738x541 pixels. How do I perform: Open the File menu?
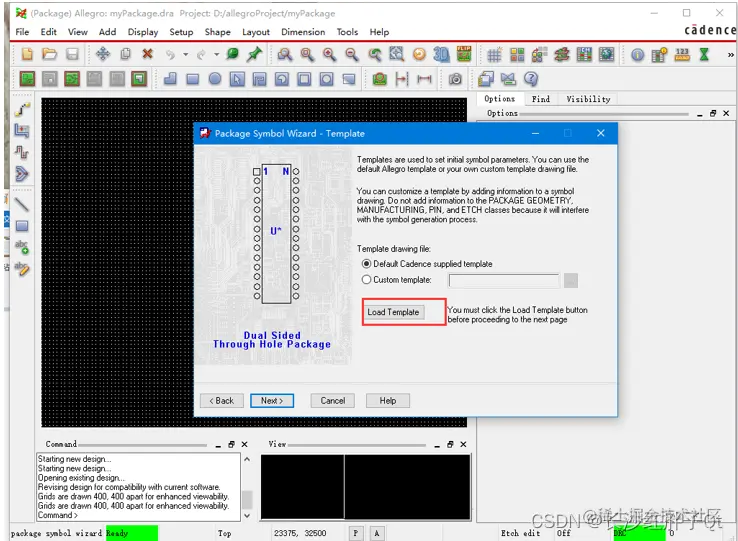tap(22, 32)
